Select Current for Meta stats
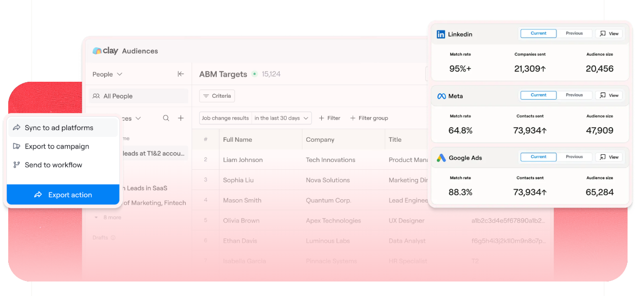 539,95
